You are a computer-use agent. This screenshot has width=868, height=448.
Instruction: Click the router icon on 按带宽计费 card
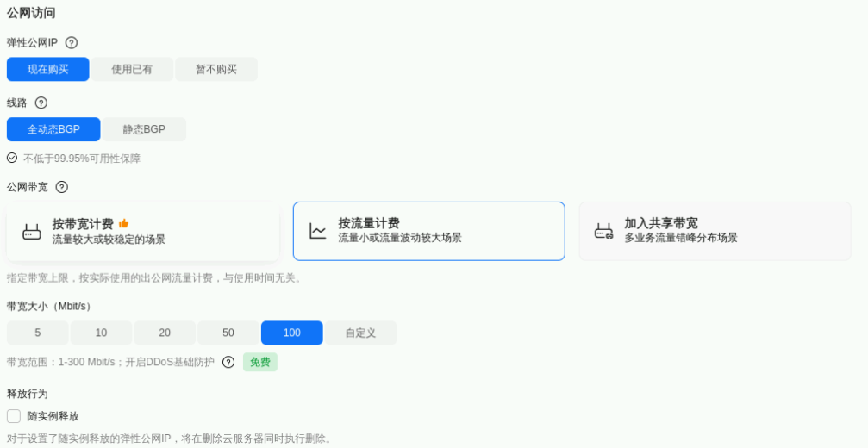pyautogui.click(x=32, y=232)
